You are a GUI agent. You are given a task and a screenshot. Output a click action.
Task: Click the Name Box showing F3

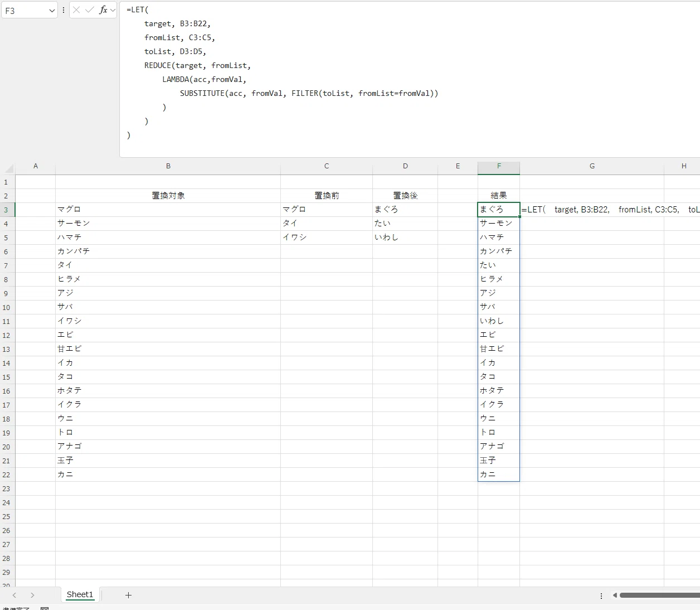coord(25,11)
